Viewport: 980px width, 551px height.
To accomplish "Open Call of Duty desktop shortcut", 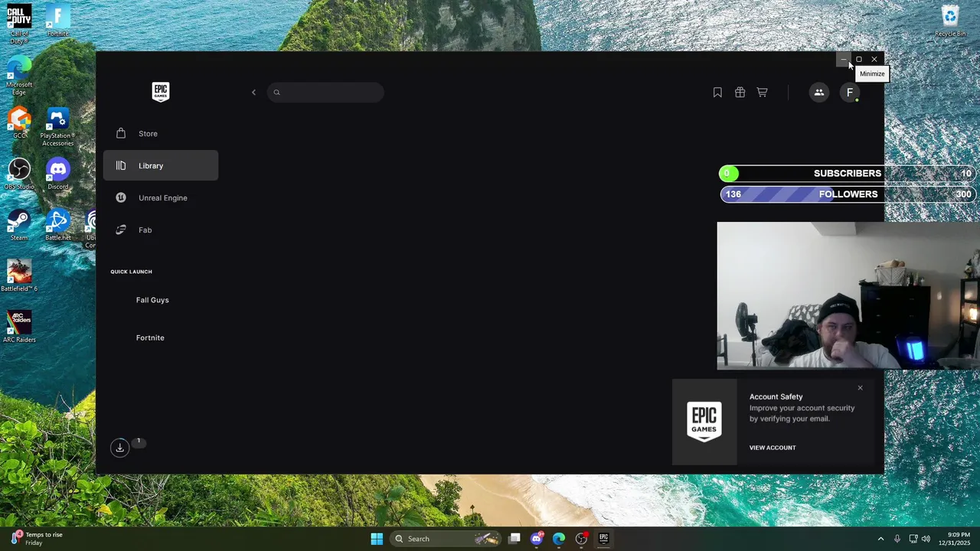I will pos(19,24).
